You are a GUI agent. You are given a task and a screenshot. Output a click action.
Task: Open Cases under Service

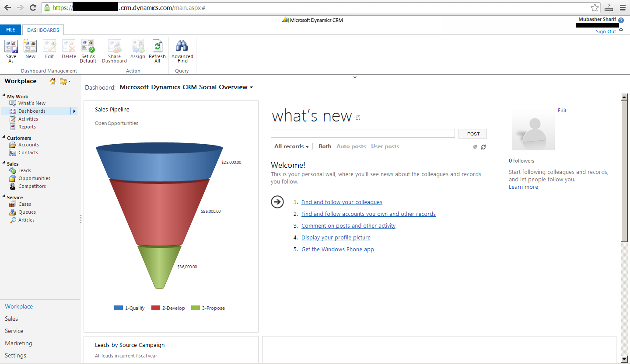coord(24,204)
